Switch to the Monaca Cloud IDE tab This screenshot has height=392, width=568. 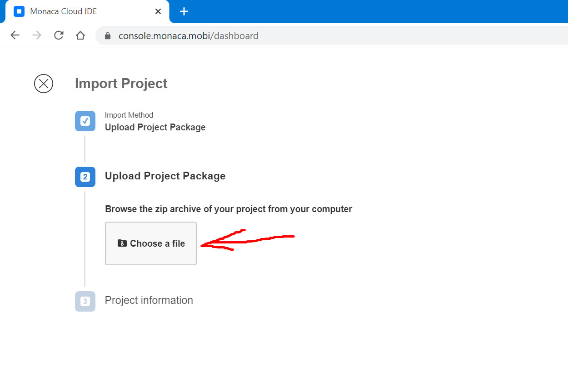point(82,11)
